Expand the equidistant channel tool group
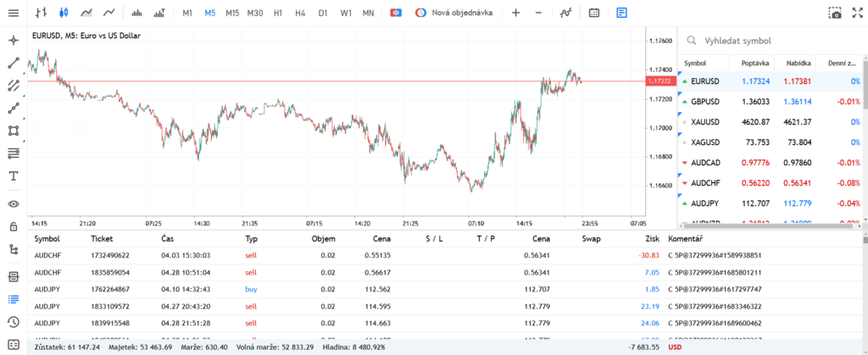 tap(14, 86)
